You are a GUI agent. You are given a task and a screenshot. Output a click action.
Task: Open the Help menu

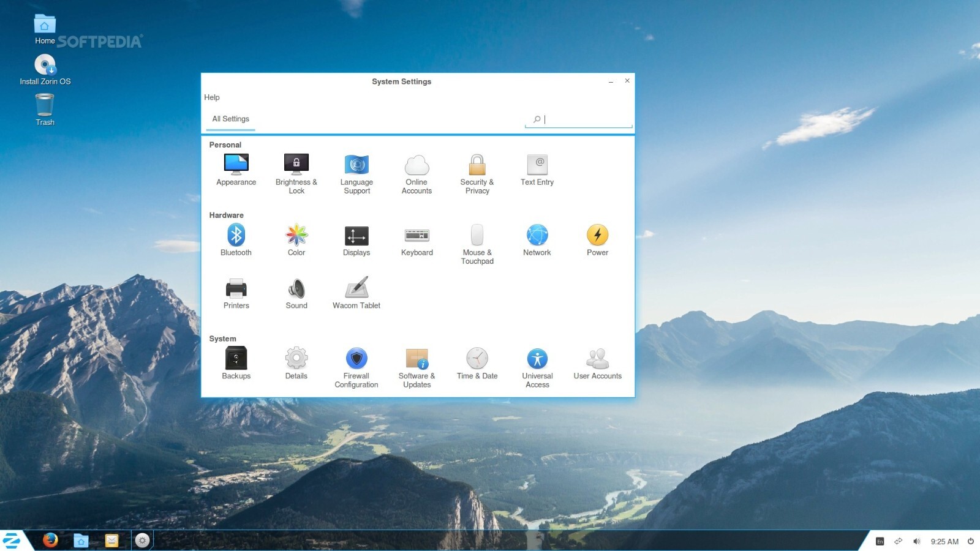212,97
